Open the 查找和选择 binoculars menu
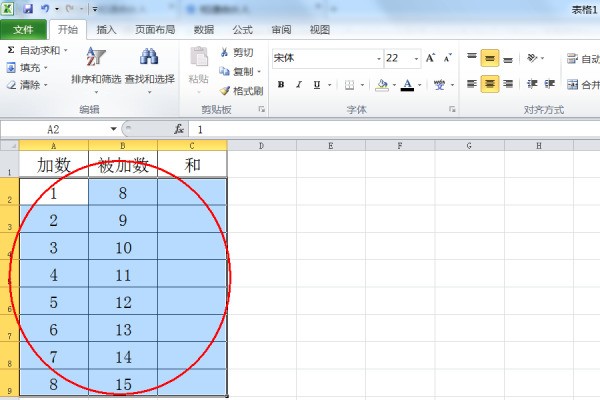The width and height of the screenshot is (600, 400). click(150, 69)
